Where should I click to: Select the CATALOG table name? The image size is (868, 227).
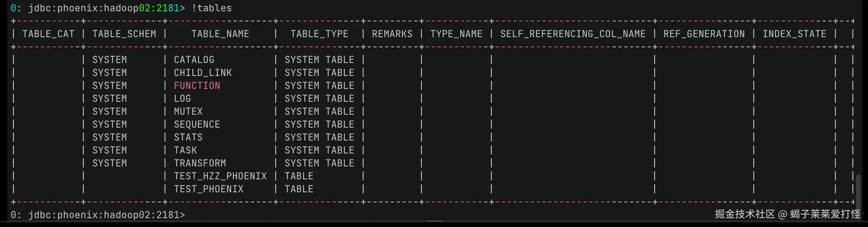[x=194, y=60]
